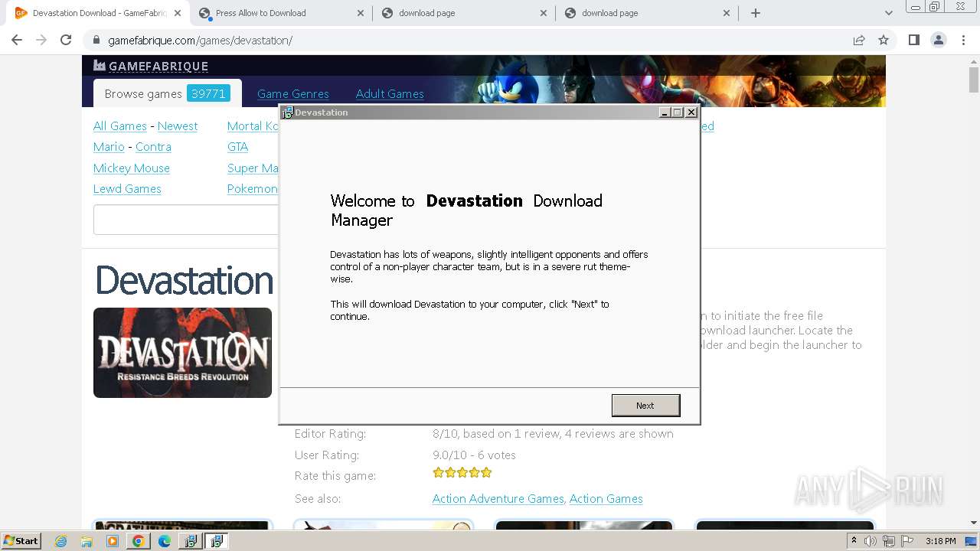Open the Mickey Mouse games link
Screen dimensions: 980x551
[x=132, y=168]
